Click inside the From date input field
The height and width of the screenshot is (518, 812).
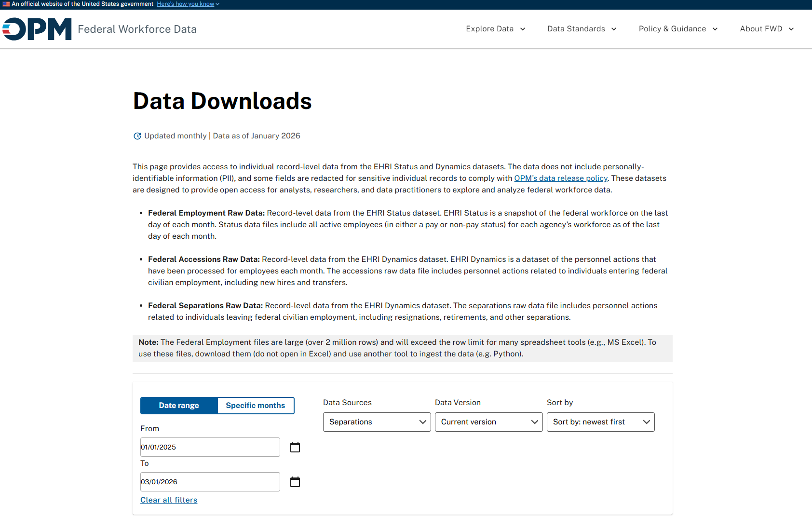(210, 447)
